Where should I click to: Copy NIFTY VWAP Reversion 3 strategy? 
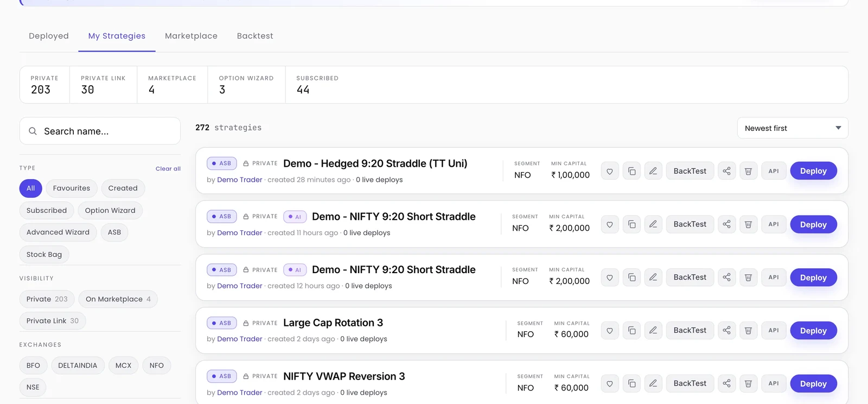tap(631, 383)
